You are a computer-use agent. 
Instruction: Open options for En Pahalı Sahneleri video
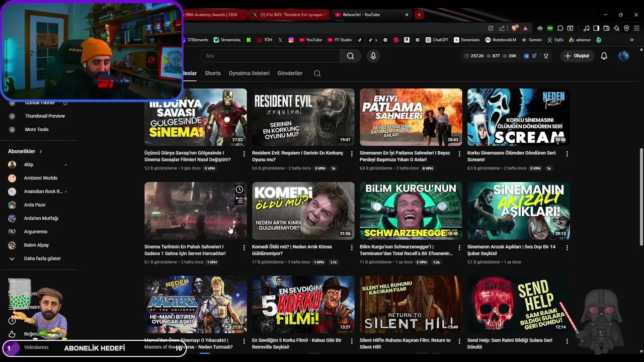[x=244, y=247]
